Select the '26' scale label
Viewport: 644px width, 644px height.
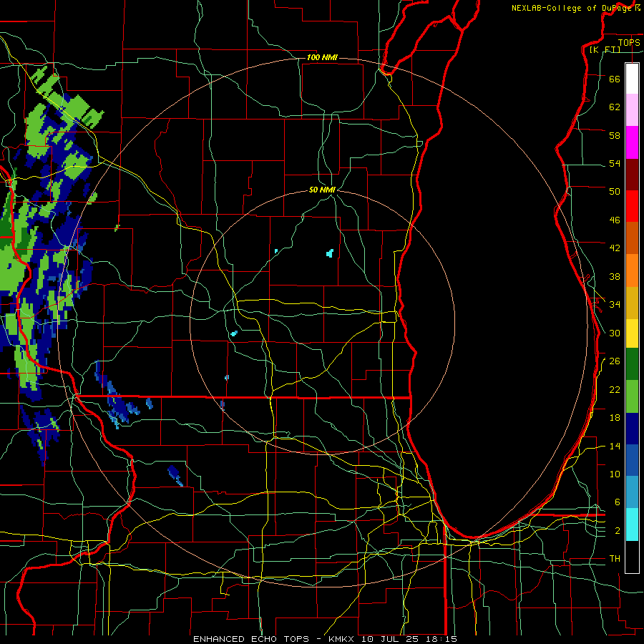click(x=615, y=361)
